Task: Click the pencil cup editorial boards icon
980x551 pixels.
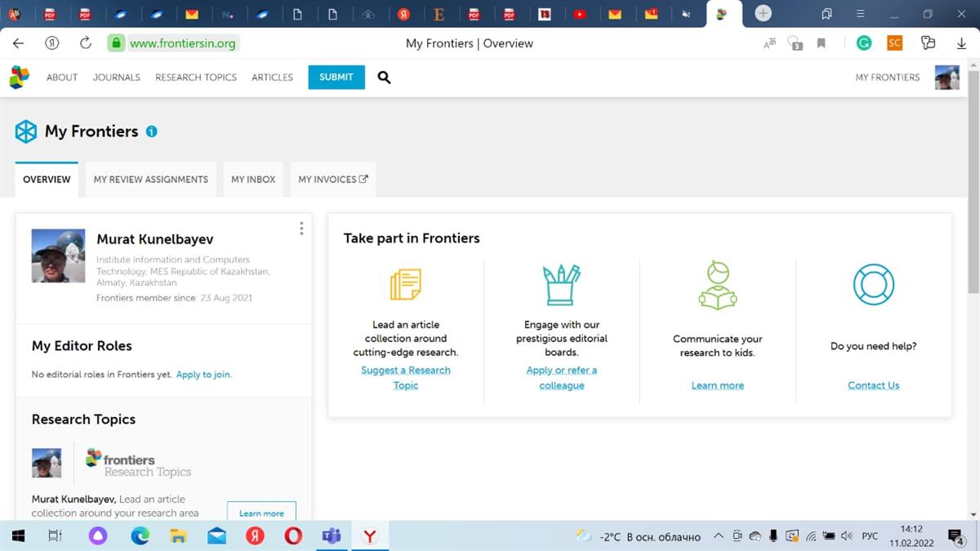Action: tap(562, 285)
